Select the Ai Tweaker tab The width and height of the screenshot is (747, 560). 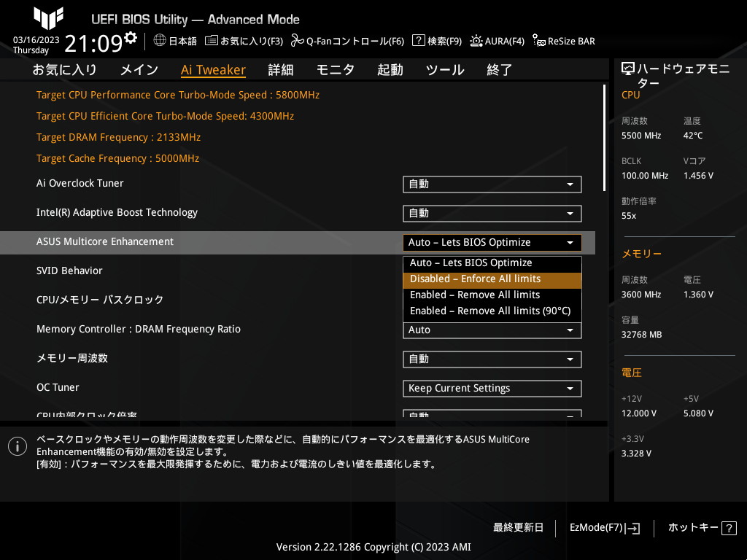click(x=213, y=70)
